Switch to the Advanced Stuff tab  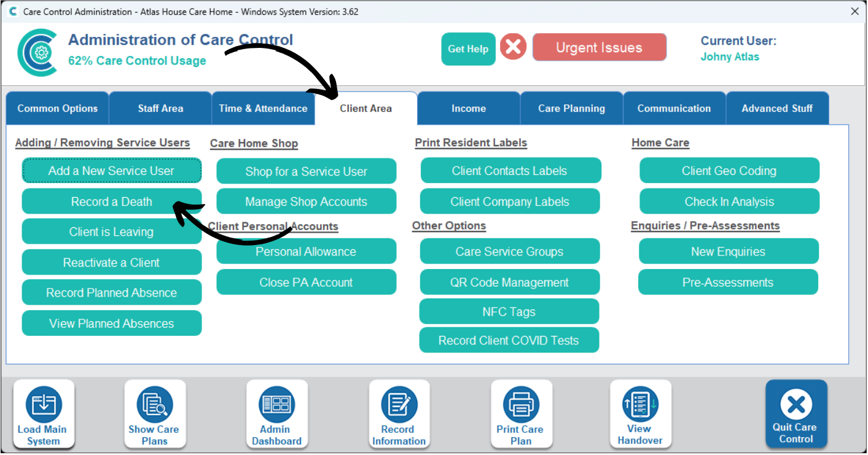(x=777, y=109)
